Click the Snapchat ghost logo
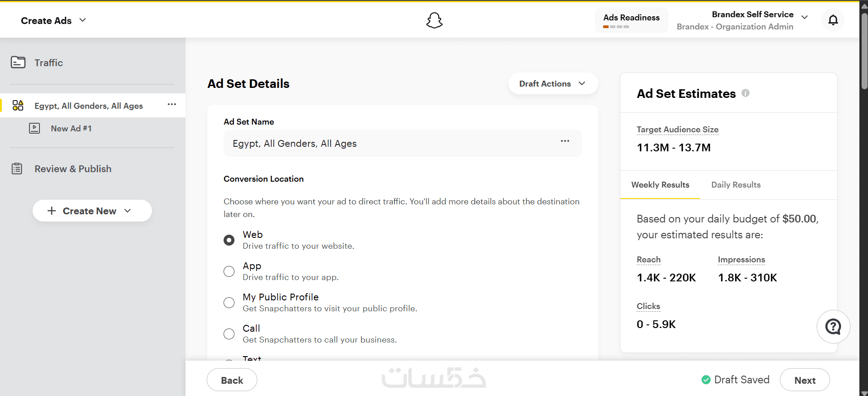868x396 pixels. click(434, 20)
